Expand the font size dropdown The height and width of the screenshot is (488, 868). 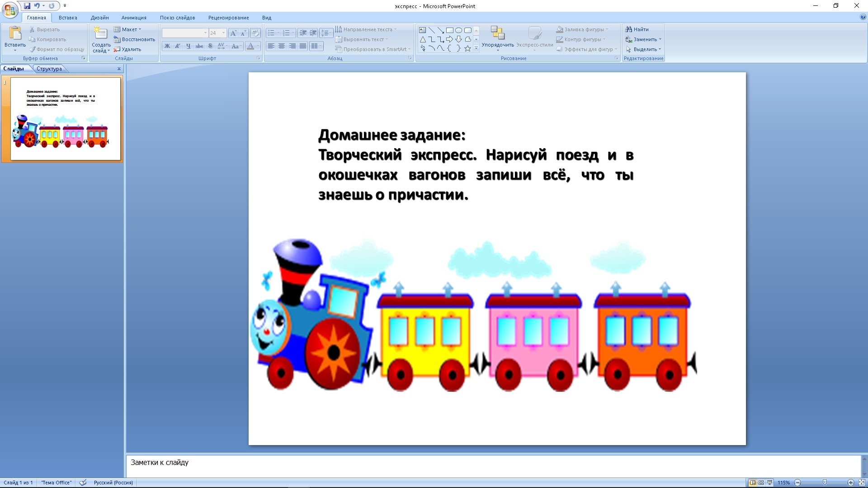click(x=223, y=33)
